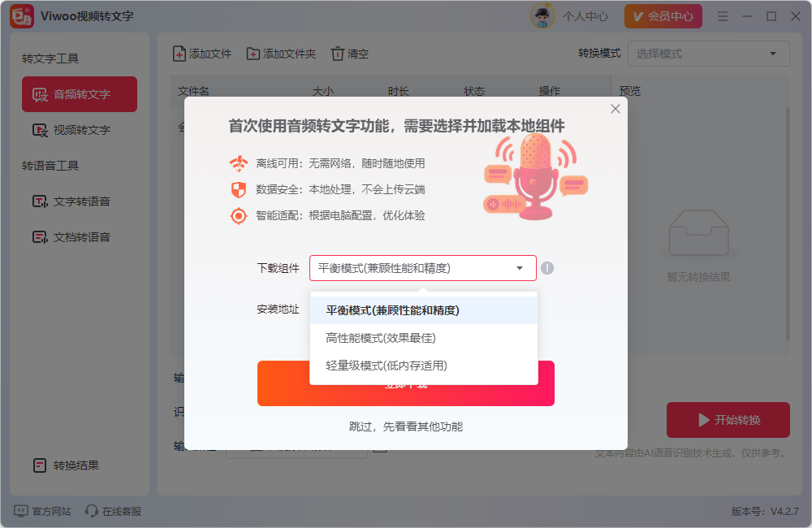The height and width of the screenshot is (528, 812).
Task: Close the component download dialog
Action: tap(615, 109)
